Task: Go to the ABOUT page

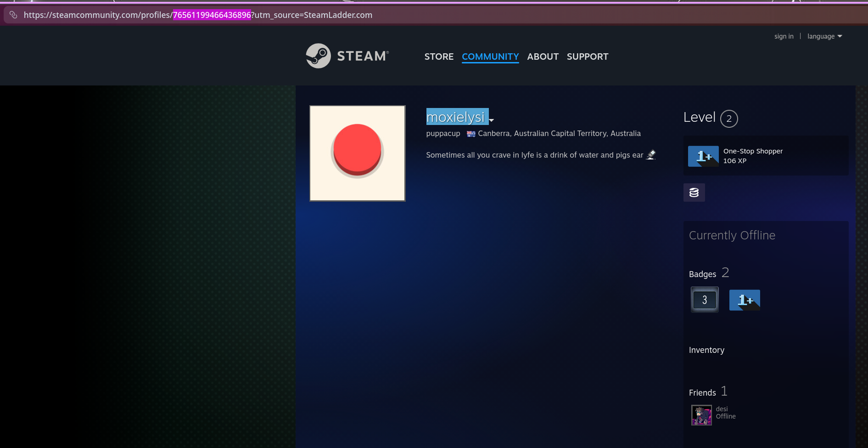Action: coord(543,57)
